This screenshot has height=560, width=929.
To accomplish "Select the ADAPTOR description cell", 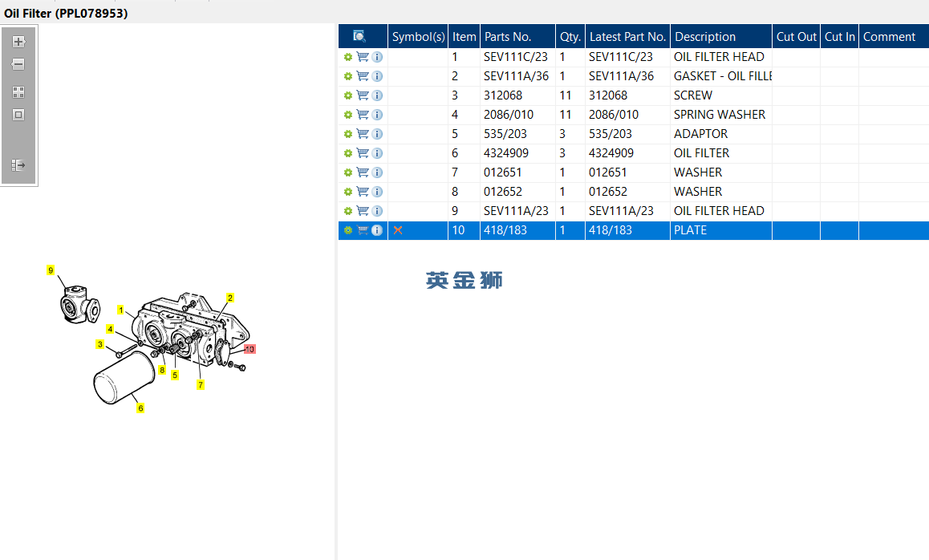I will pyautogui.click(x=721, y=134).
